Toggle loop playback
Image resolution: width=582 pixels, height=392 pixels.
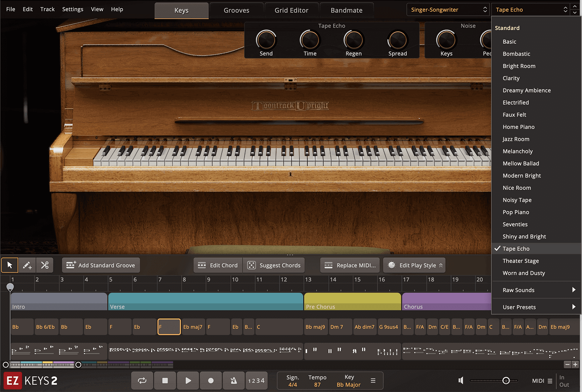tap(142, 381)
